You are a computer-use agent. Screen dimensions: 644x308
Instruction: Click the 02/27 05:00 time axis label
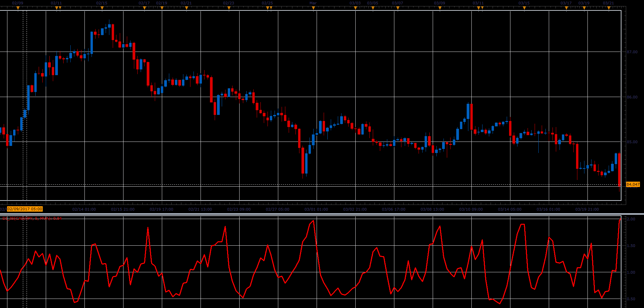[x=278, y=209]
